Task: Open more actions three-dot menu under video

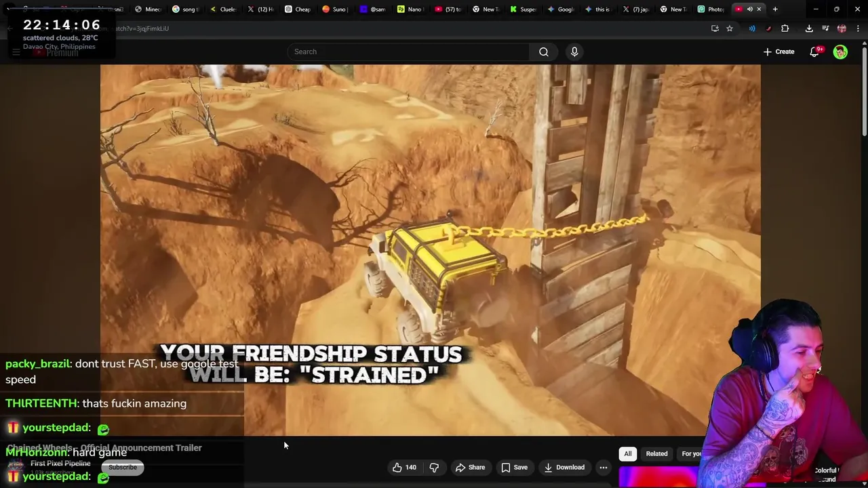Action: tap(604, 467)
